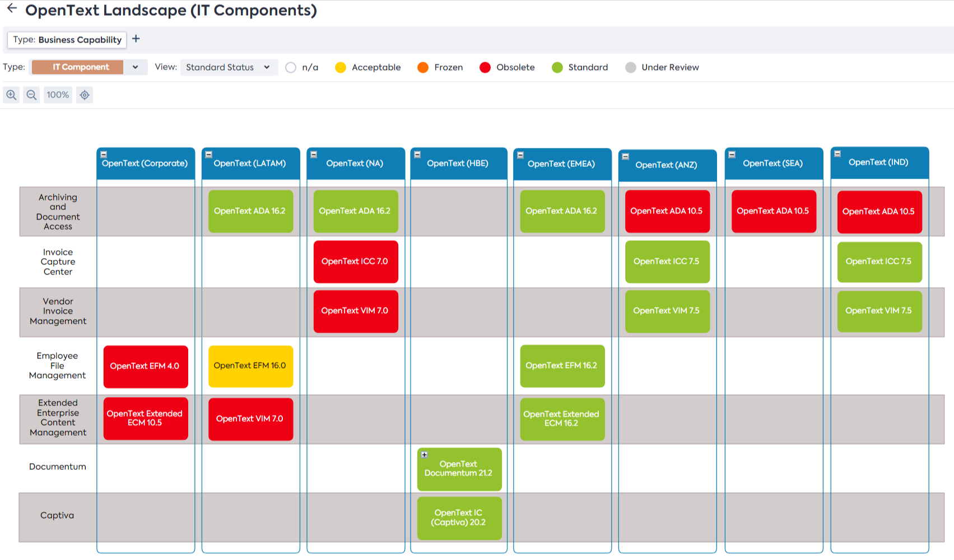Open the OpenText ICC 7.5 card under ANZ

[667, 262]
